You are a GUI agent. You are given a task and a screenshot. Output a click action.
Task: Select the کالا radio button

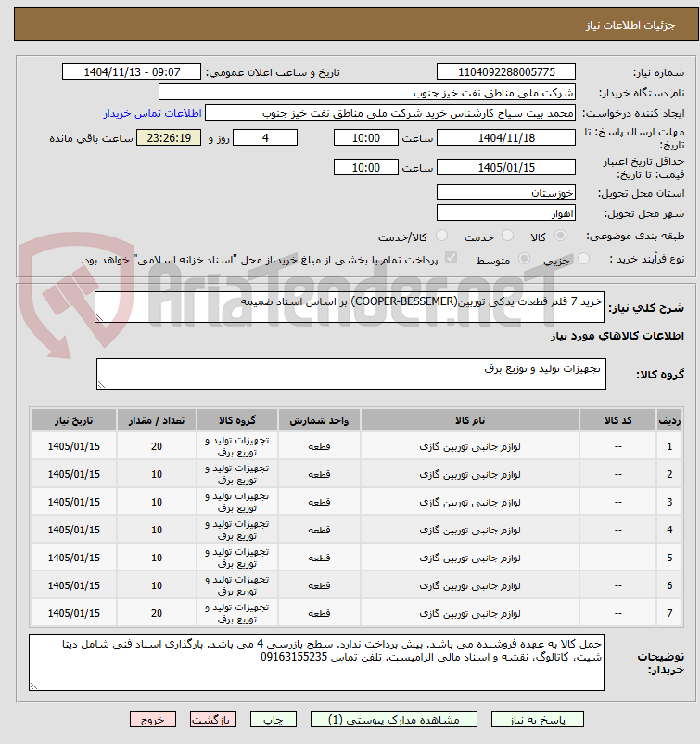point(560,236)
